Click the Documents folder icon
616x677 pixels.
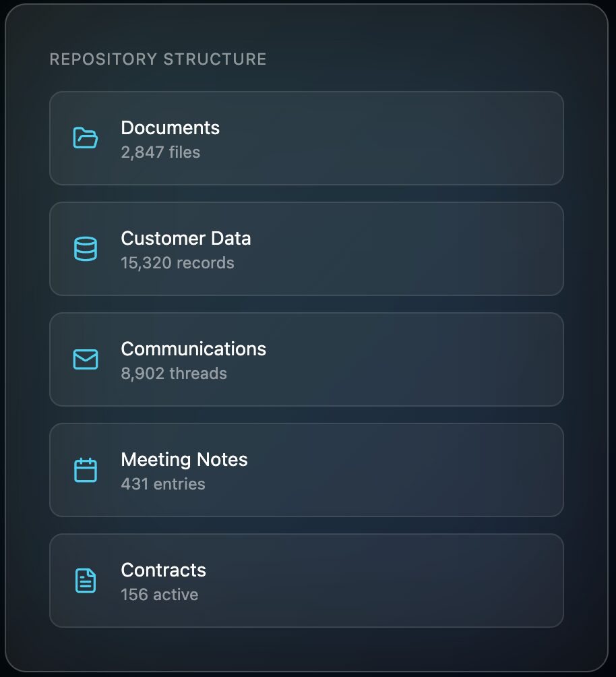86,138
